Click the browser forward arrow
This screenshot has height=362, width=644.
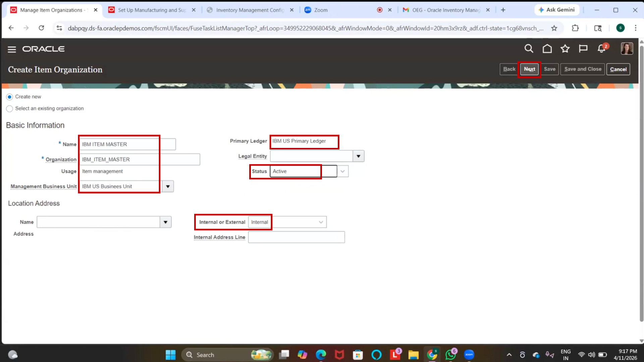click(26, 28)
